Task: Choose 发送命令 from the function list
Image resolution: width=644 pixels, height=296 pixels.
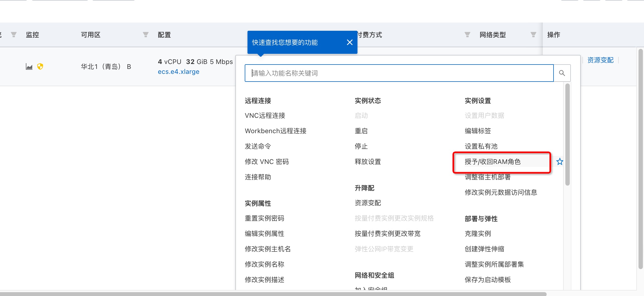Action: point(258,146)
